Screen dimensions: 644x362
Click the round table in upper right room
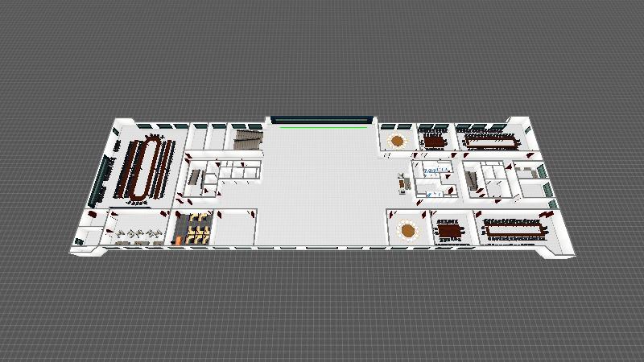tap(397, 142)
